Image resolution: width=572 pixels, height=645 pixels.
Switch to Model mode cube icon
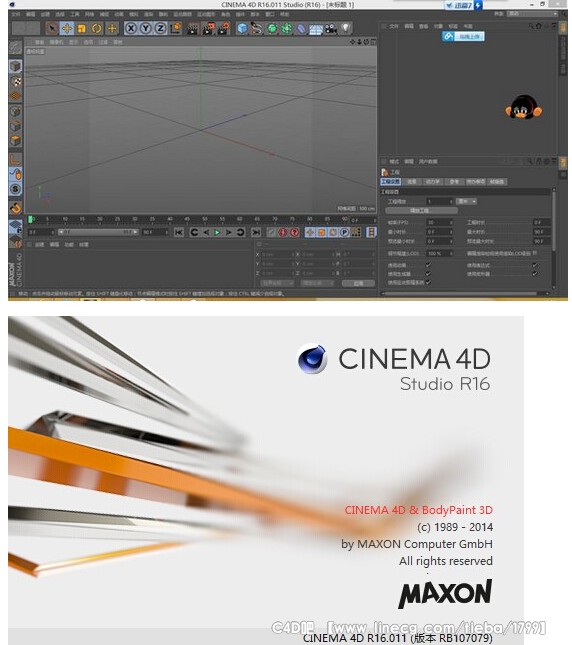coord(16,66)
